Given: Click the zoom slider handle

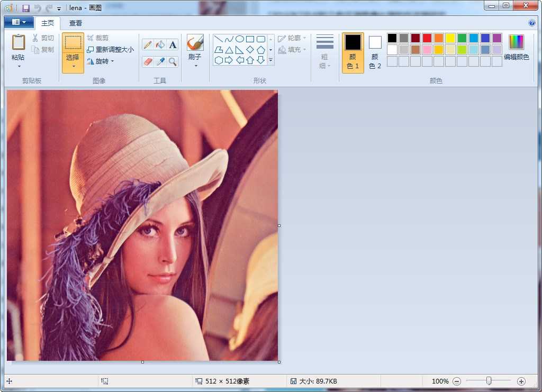Looking at the screenshot, I should tap(489, 380).
